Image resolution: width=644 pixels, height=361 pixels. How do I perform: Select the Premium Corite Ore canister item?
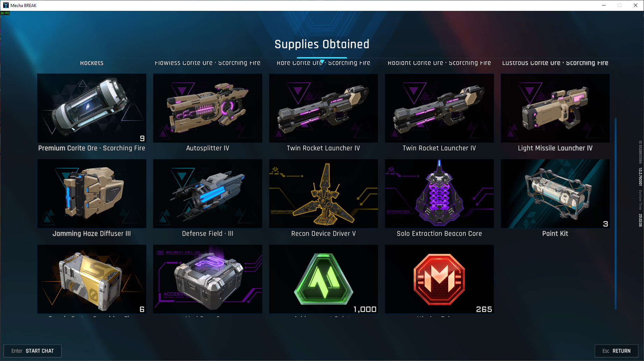click(x=92, y=108)
